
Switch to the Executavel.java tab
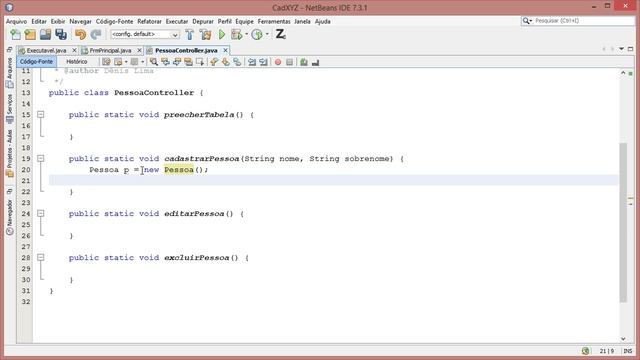pyautogui.click(x=46, y=50)
